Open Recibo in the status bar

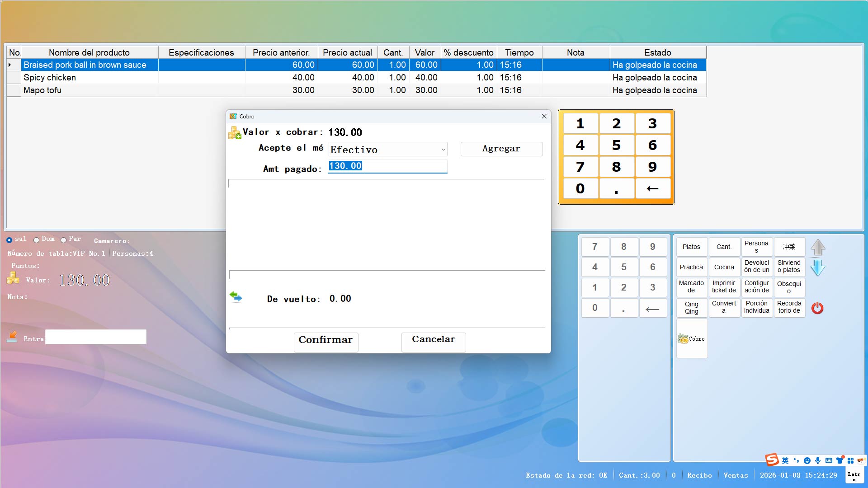(x=699, y=475)
